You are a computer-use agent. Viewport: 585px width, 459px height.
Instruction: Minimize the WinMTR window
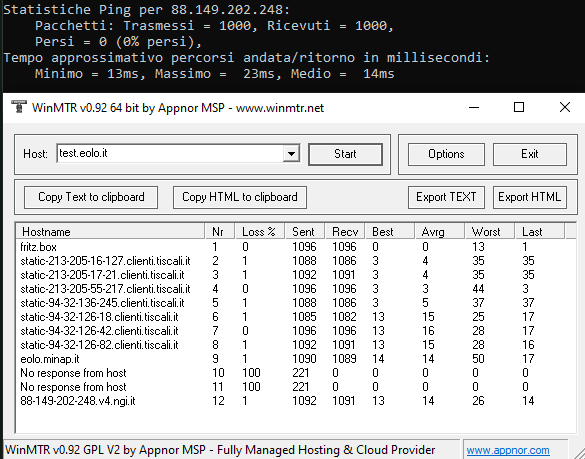point(474,107)
